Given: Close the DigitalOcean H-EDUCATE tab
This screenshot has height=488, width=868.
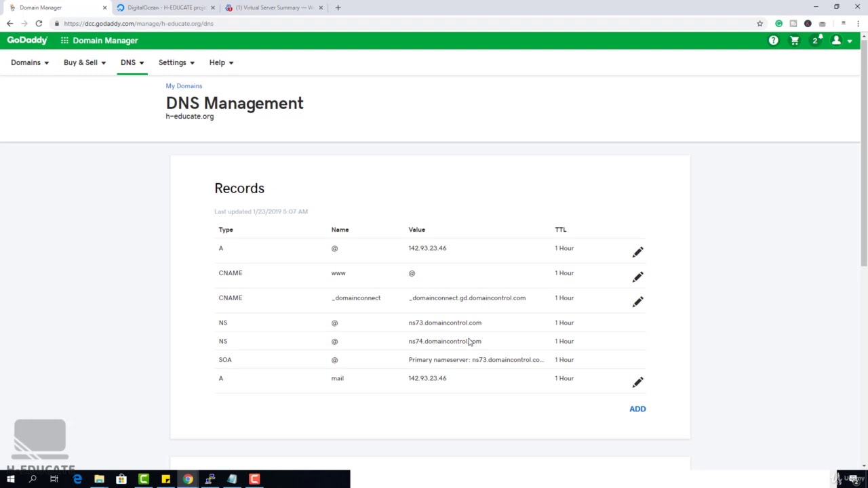Looking at the screenshot, I should click(x=213, y=8).
